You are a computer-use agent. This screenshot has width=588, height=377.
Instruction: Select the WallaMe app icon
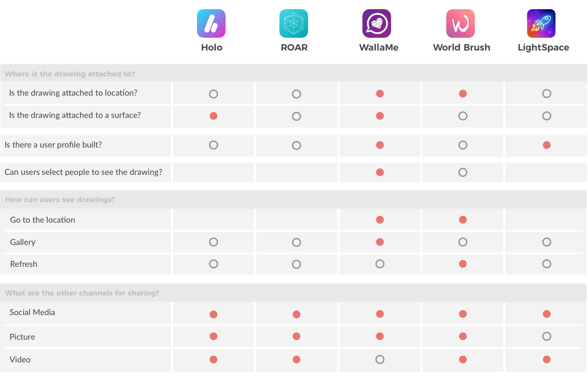(377, 23)
